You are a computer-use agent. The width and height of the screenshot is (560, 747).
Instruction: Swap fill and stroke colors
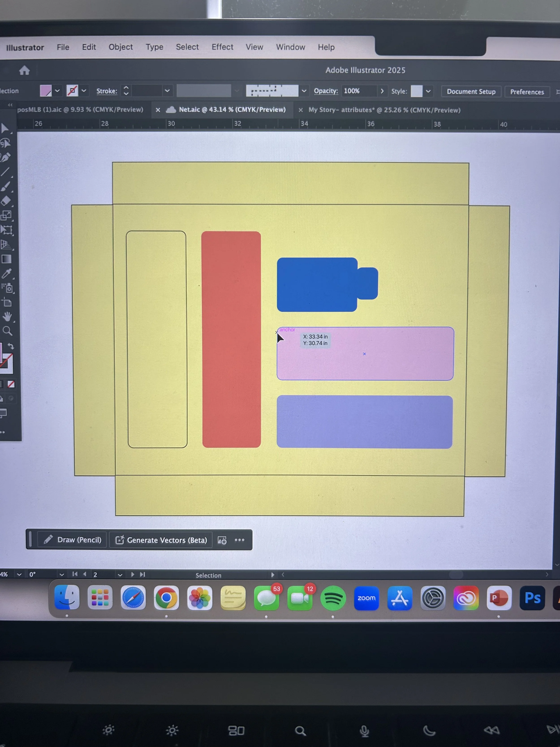pos(11,346)
